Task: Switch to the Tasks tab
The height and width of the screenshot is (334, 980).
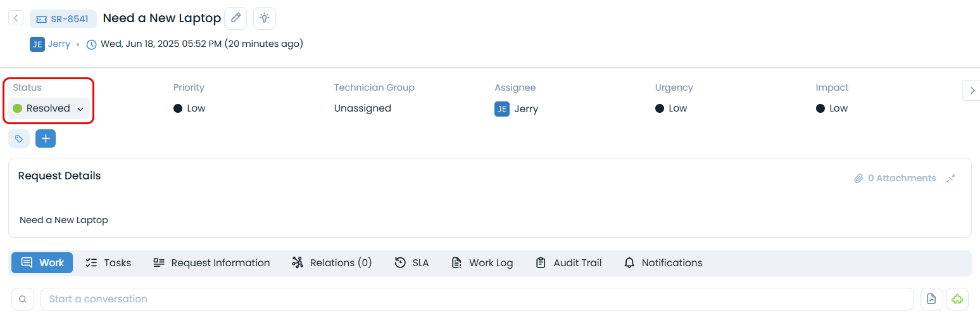Action: pyautogui.click(x=108, y=263)
